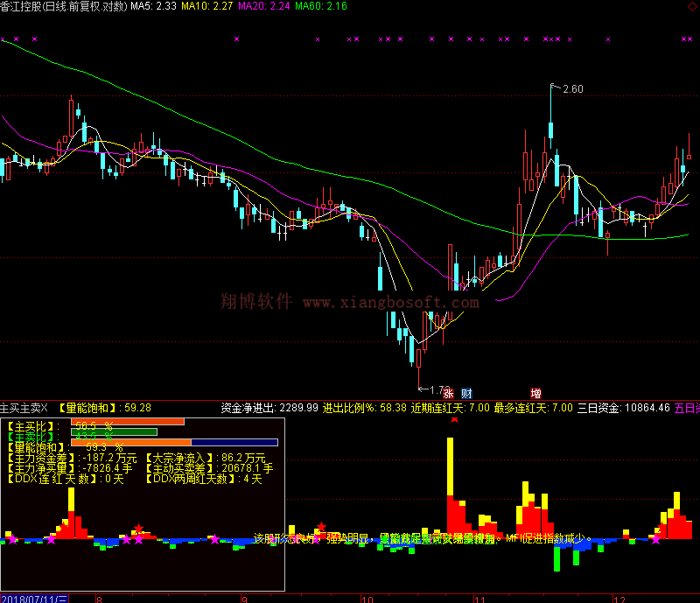
Task: Click month 8 marker on time axis
Action: pos(99,599)
